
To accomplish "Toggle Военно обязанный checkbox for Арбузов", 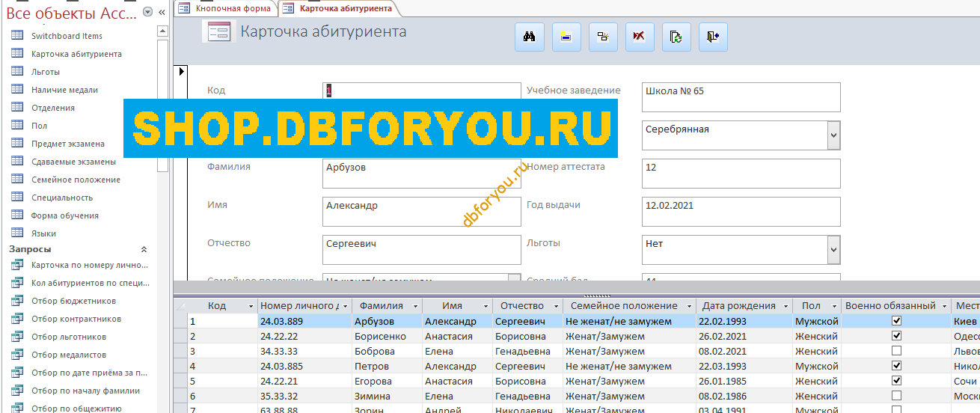I will coord(896,321).
